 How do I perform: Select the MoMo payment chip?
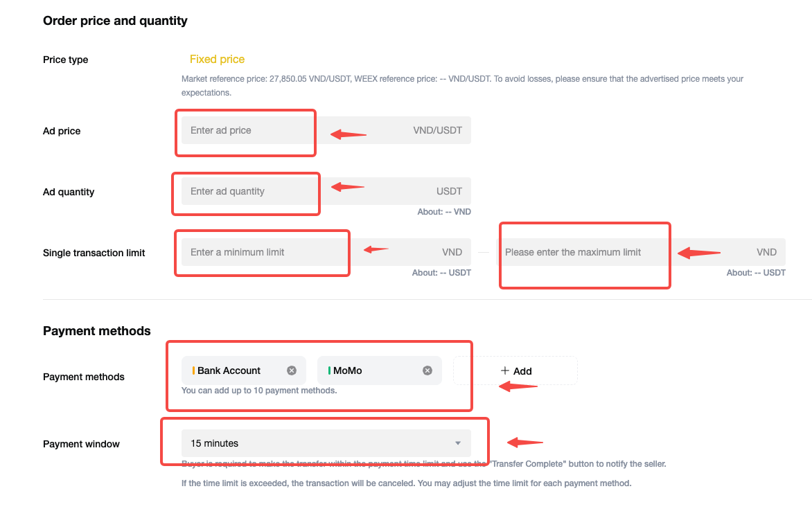click(348, 370)
